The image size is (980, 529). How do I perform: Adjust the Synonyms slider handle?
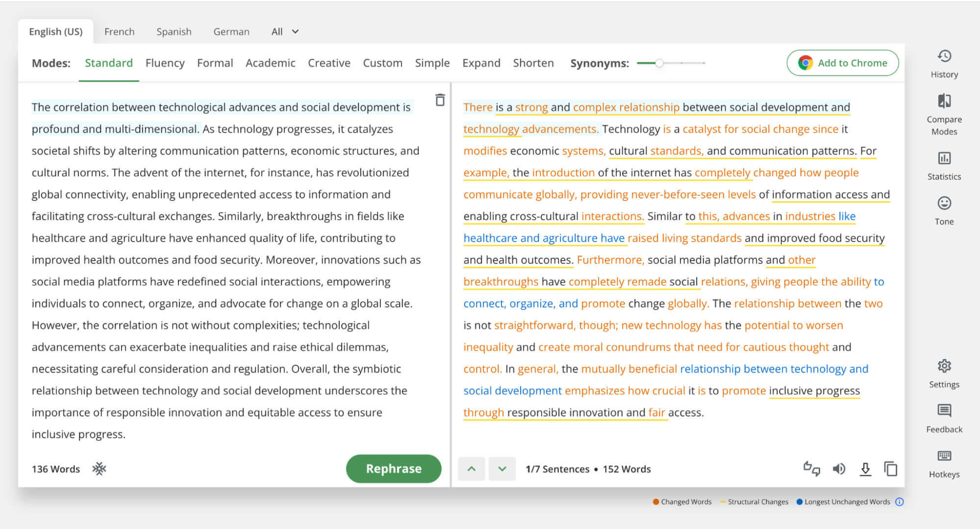(659, 63)
